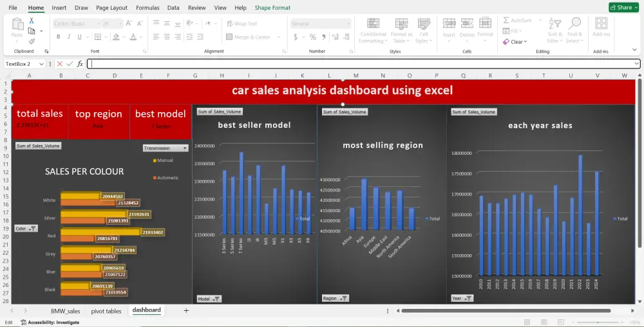Click the Increase Indent icon
This screenshot has height=327, width=644.
point(200,37)
